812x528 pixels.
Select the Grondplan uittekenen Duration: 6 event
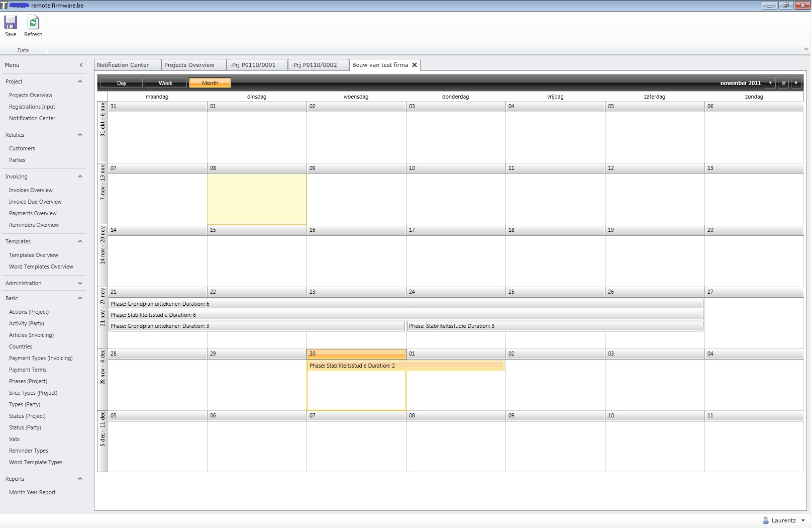point(406,304)
